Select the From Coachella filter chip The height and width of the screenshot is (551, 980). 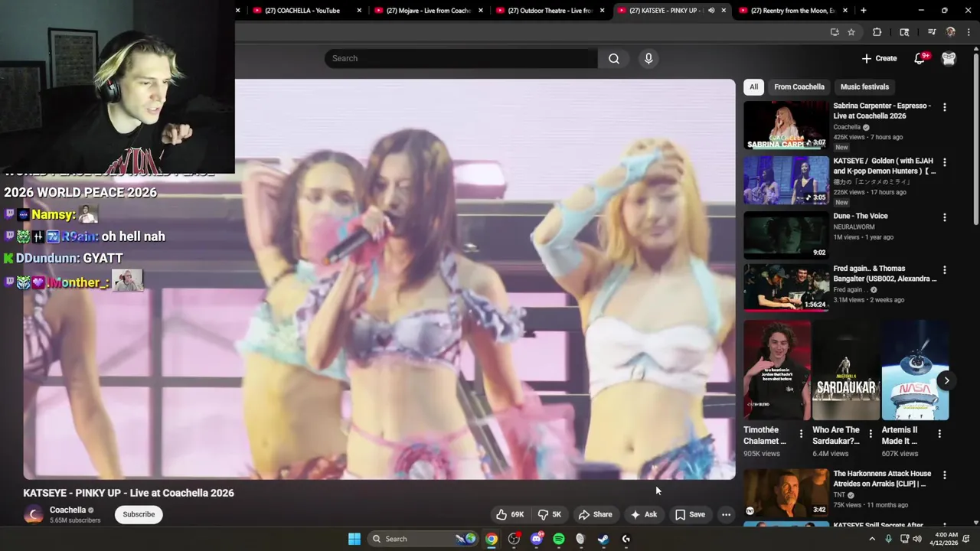click(799, 86)
